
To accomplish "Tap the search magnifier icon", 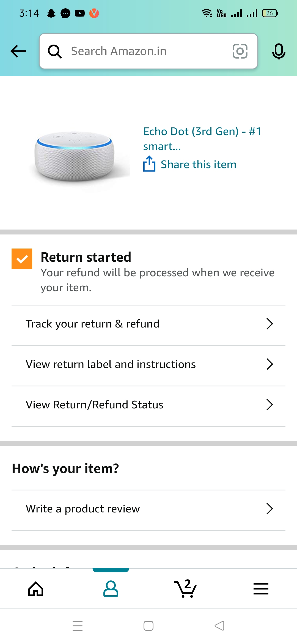I will [x=55, y=51].
